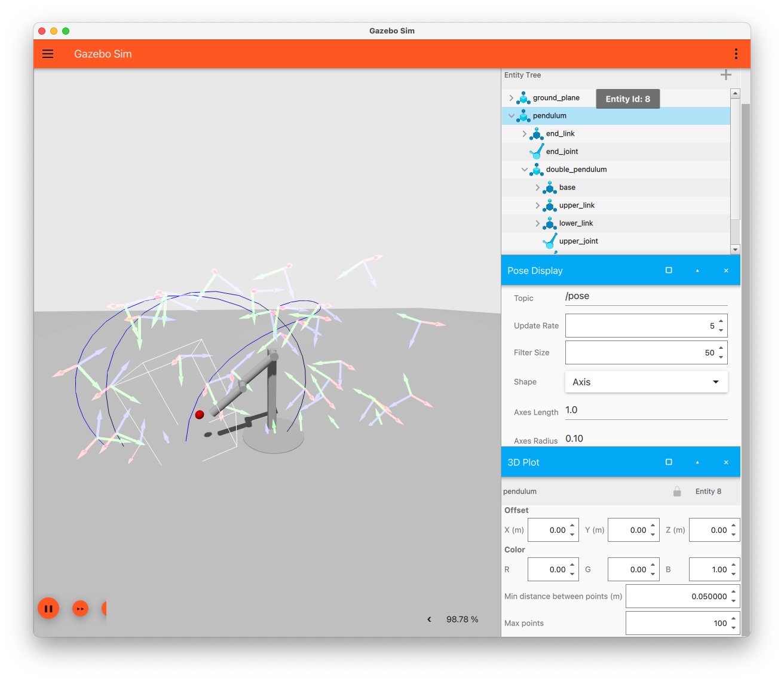Image resolution: width=784 pixels, height=681 pixels.
Task: Close the Pose Display panel
Action: click(726, 271)
